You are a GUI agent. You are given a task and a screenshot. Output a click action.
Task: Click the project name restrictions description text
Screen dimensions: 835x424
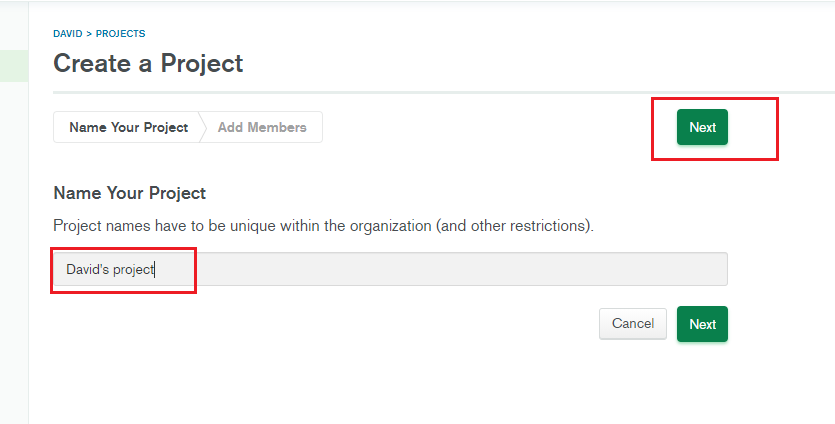[x=323, y=226]
